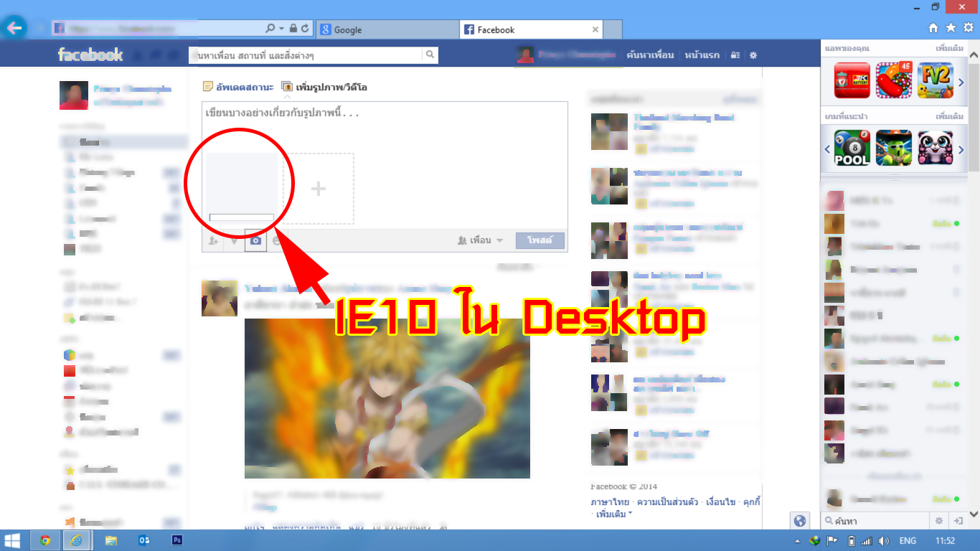
Task: Select the เพิ่มรูปภาพ/วิดีโอ composer tab
Action: point(324,87)
